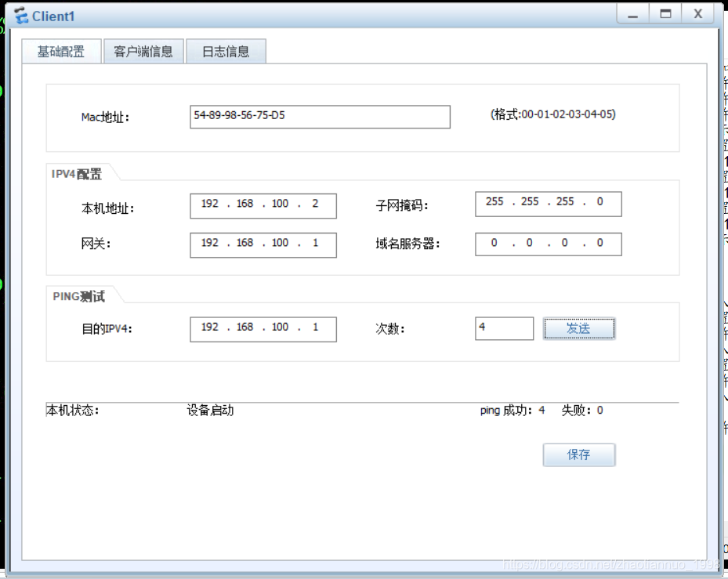Open the 客户端信息 tab
This screenshot has height=579, width=728.
[x=143, y=51]
